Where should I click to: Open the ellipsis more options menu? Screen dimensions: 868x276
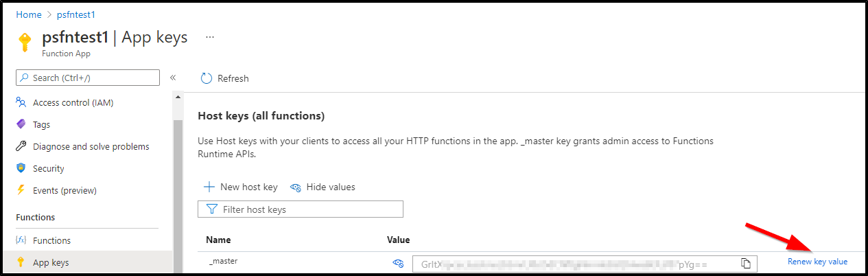[x=210, y=37]
